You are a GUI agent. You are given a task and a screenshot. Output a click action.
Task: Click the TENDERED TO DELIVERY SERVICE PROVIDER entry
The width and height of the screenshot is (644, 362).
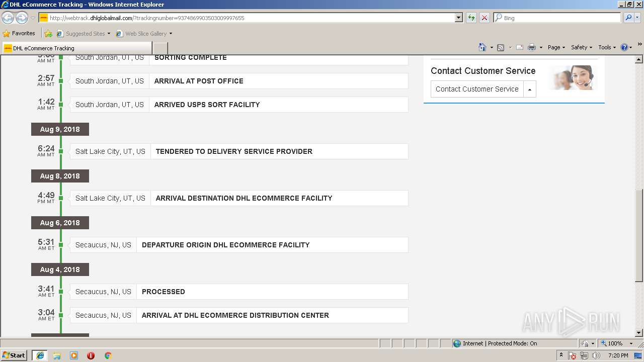coord(239,151)
